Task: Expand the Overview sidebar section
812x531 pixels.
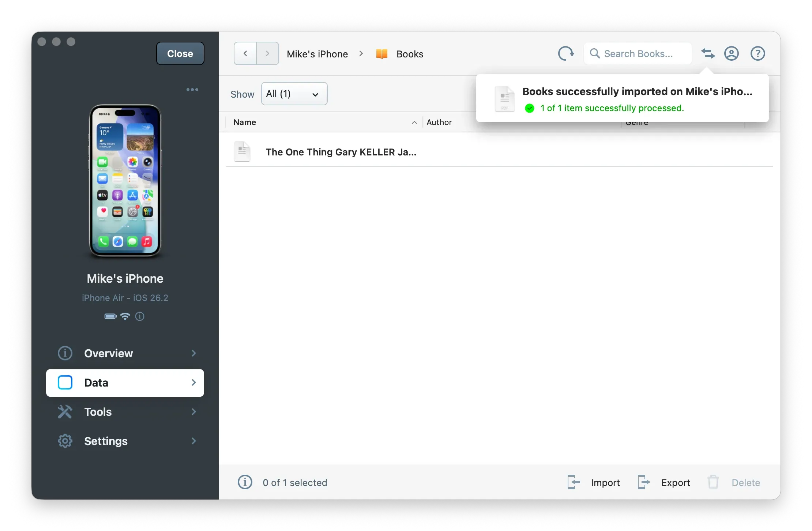Action: point(125,353)
